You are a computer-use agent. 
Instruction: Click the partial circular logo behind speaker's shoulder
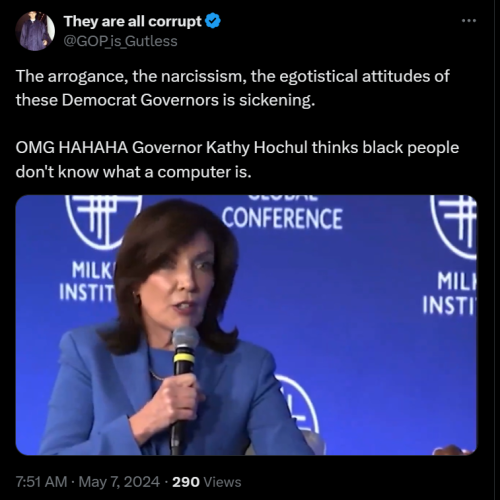click(295, 408)
